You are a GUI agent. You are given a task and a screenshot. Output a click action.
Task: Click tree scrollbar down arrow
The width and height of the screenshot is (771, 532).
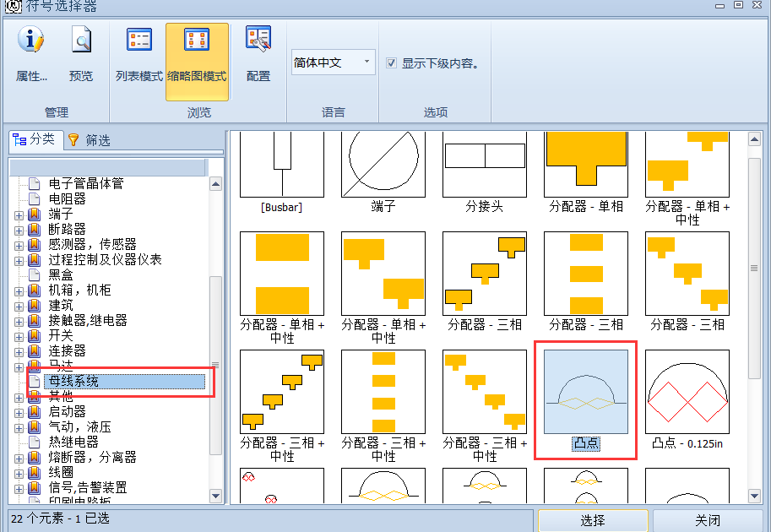[x=215, y=496]
